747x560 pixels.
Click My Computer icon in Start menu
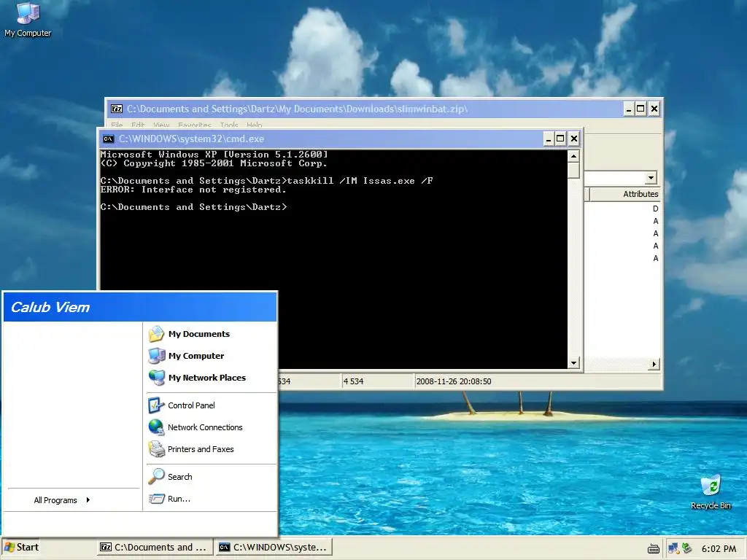(x=156, y=356)
